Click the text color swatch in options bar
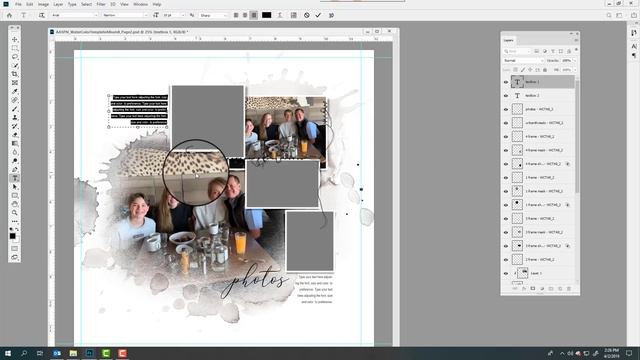 pyautogui.click(x=267, y=15)
